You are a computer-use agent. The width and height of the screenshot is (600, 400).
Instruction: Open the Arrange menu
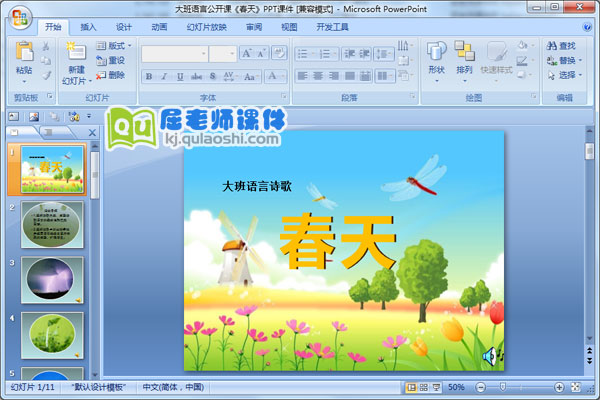465,61
